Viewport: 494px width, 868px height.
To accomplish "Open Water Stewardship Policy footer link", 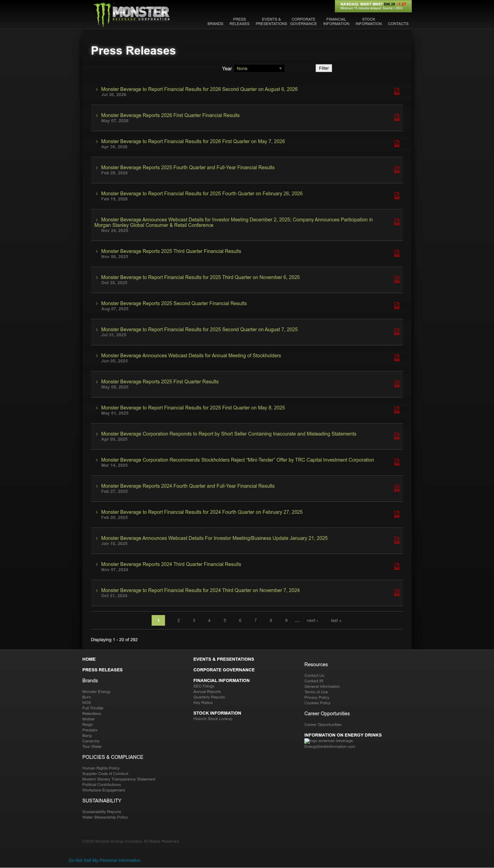I will click(105, 817).
